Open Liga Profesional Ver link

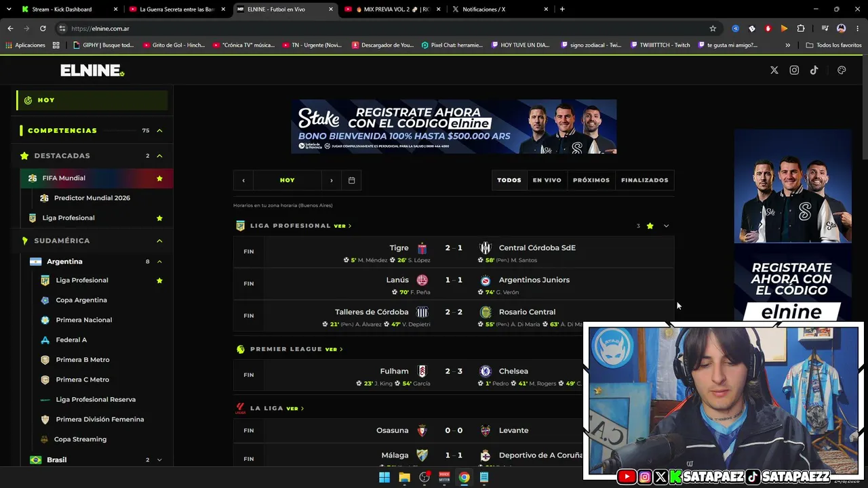[x=342, y=226]
